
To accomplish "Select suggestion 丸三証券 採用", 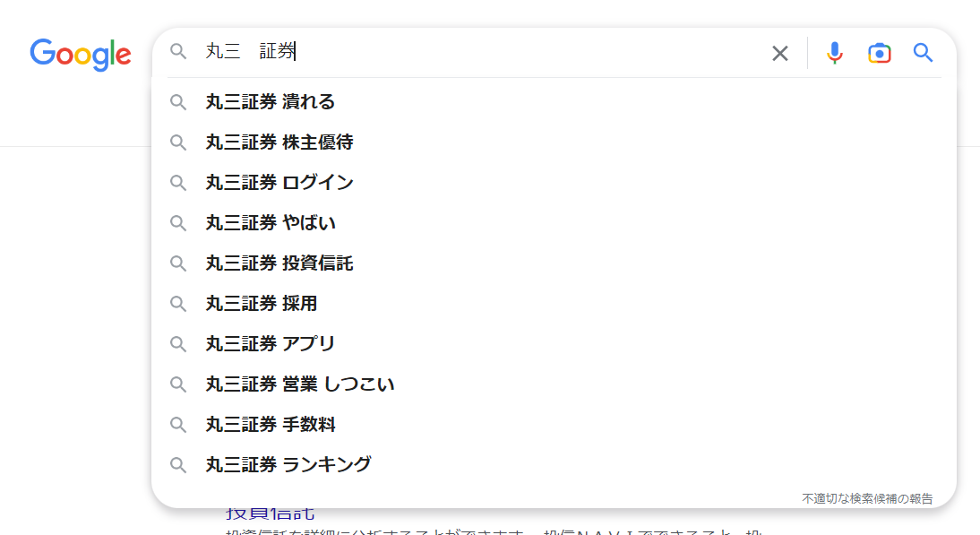I will 554,304.
